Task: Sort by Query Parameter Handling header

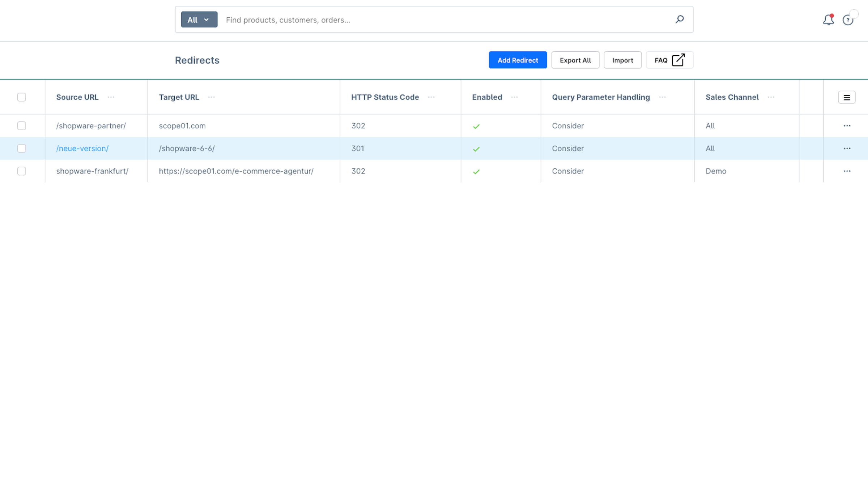Action: click(x=601, y=97)
